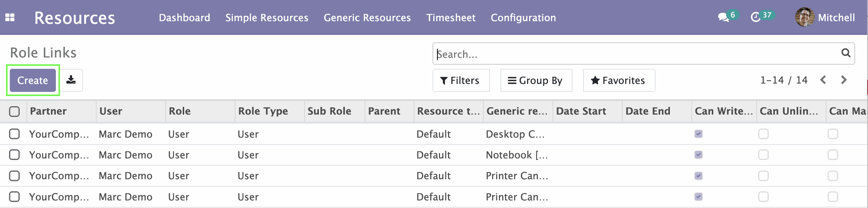
Task: Select the Desktop C... row checkbox
Action: pos(14,134)
